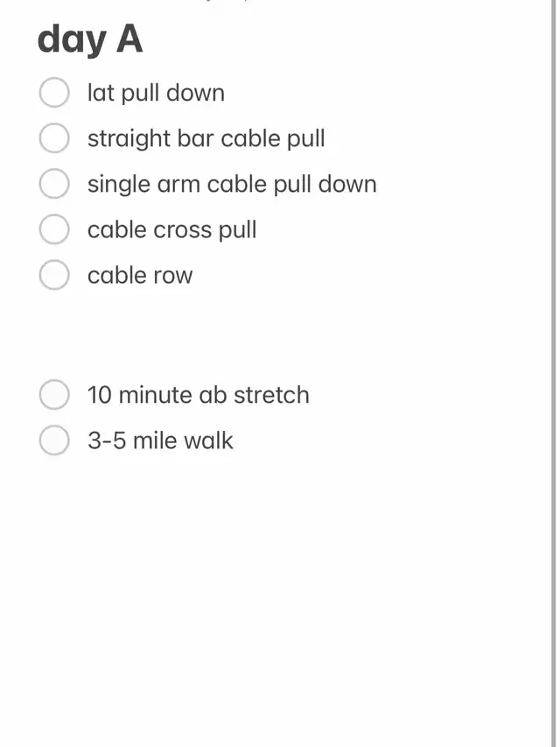The height and width of the screenshot is (747, 560).
Task: Click the 'day A' heading text
Action: coord(89,40)
